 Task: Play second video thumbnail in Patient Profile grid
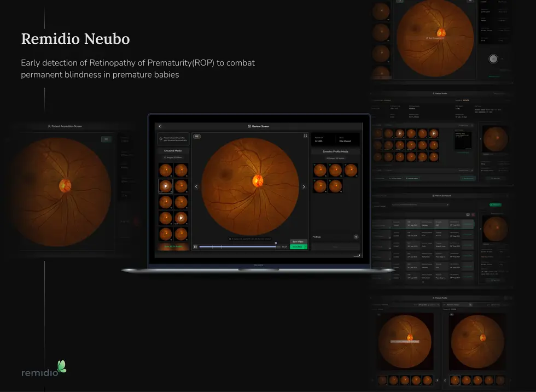pyautogui.click(x=433, y=133)
